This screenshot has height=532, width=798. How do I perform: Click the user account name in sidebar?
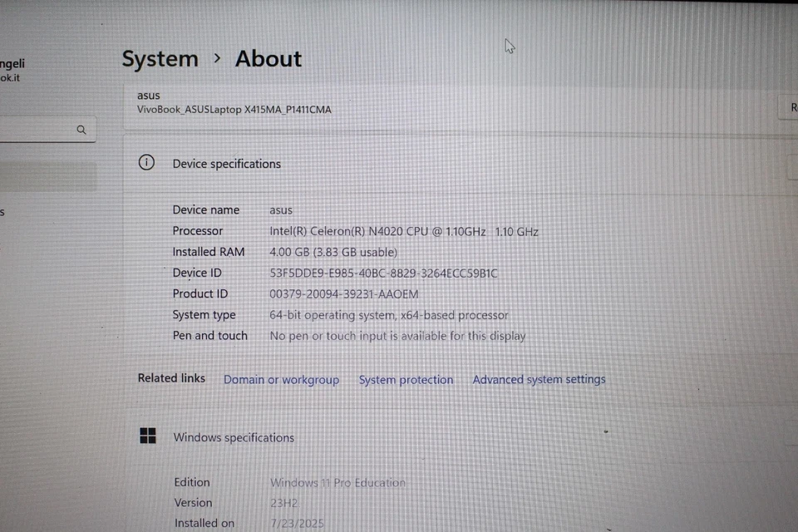pos(12,64)
